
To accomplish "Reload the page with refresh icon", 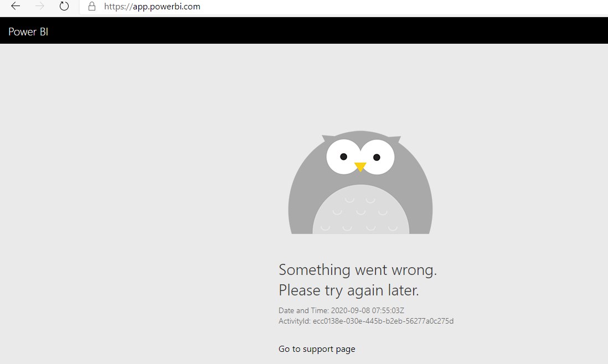I will (64, 6).
